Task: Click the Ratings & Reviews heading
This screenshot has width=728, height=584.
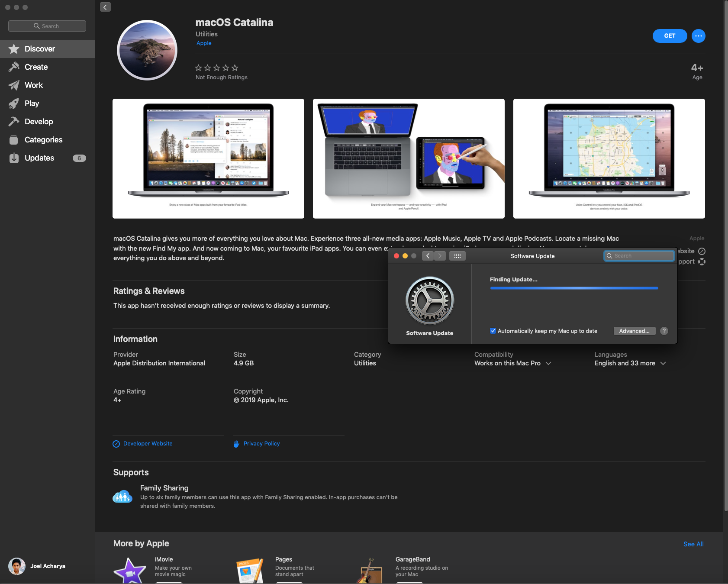Action: point(149,291)
